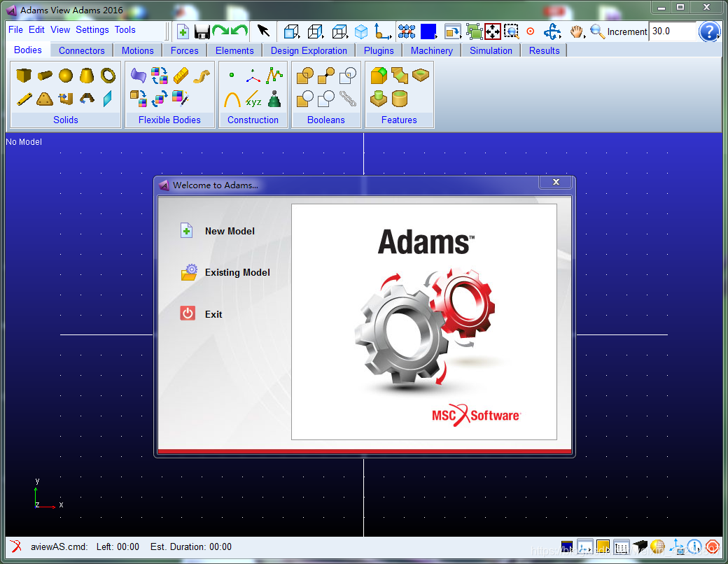This screenshot has width=728, height=564.
Task: Open the Edit menu
Action: click(x=36, y=29)
